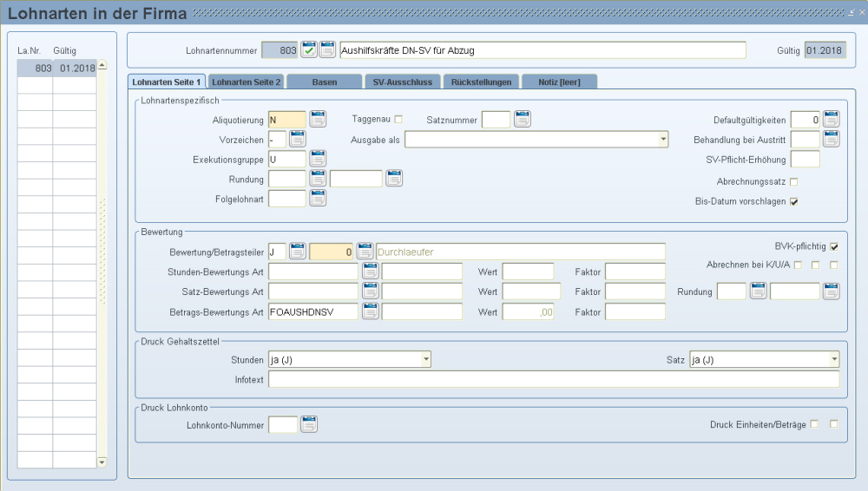Click the Behandlung bei Austritt input field
This screenshot has width=868, height=491.
tap(805, 140)
